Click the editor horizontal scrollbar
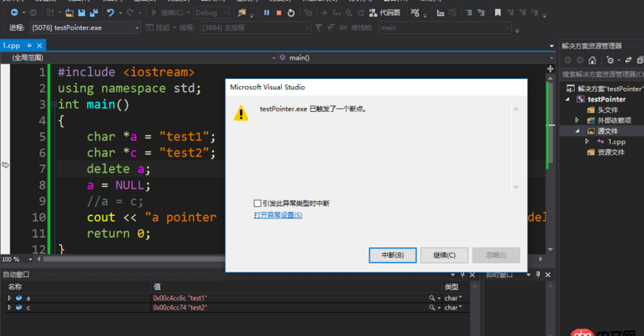The width and height of the screenshot is (644, 336). coord(134,259)
